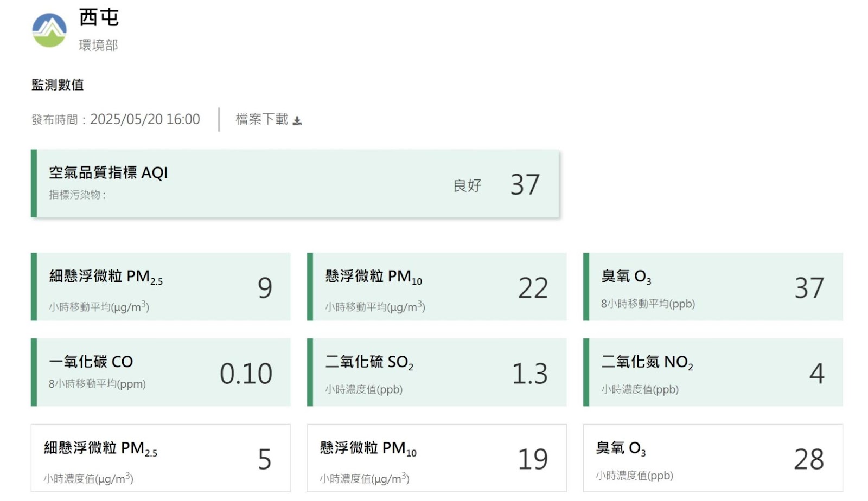Viewport: 868px width, 501px height.
Task: Click the 二氧化氮 NO2 card
Action: pos(713,372)
